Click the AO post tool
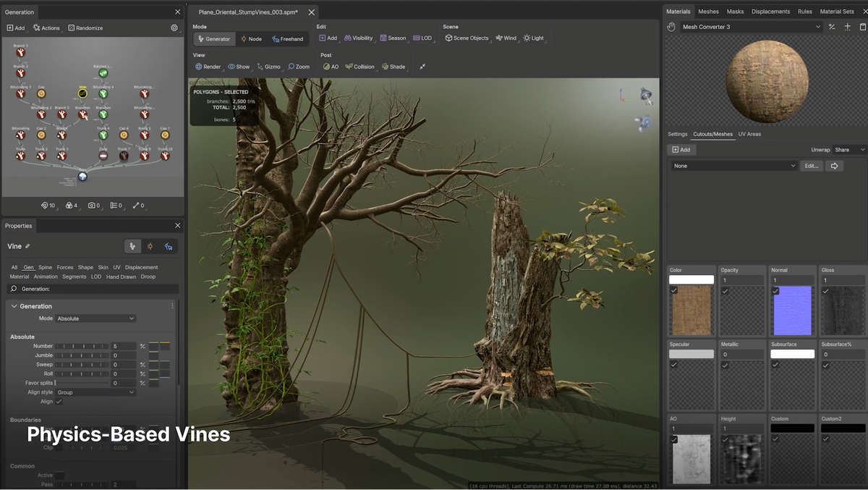The width and height of the screenshot is (868, 490). (331, 67)
